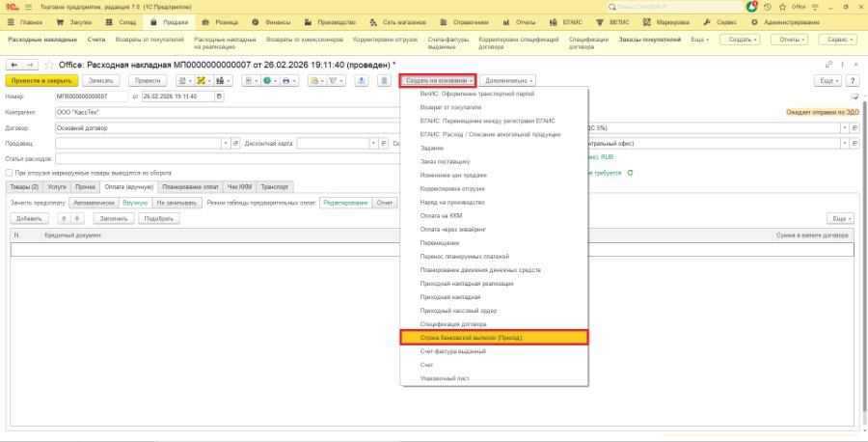
Task: Switch to the 'Транспорт' tab
Action: click(x=275, y=187)
